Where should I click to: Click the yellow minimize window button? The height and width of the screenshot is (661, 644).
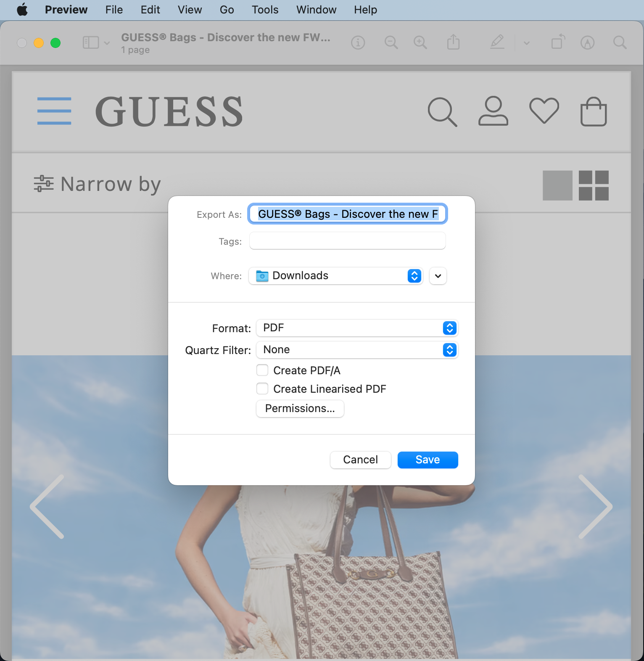39,43
